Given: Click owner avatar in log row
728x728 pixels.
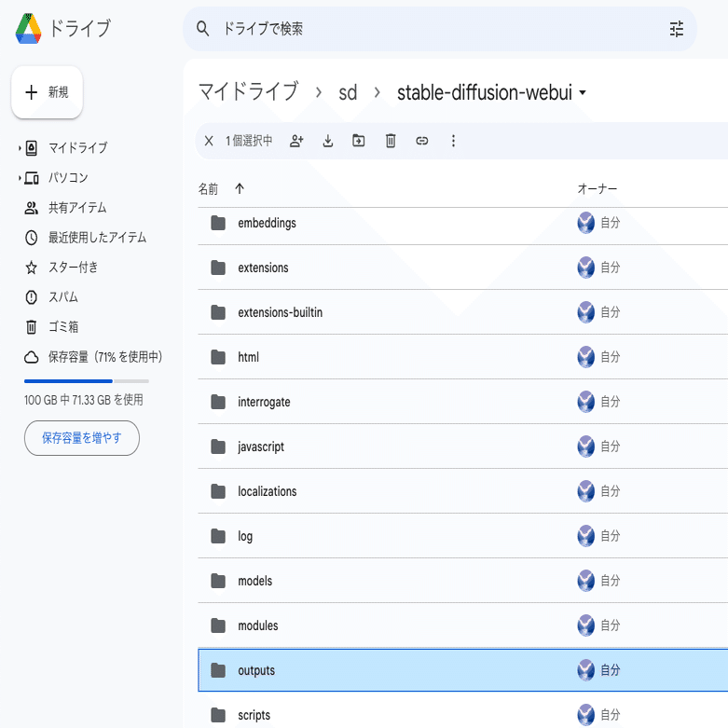Looking at the screenshot, I should point(586,536).
